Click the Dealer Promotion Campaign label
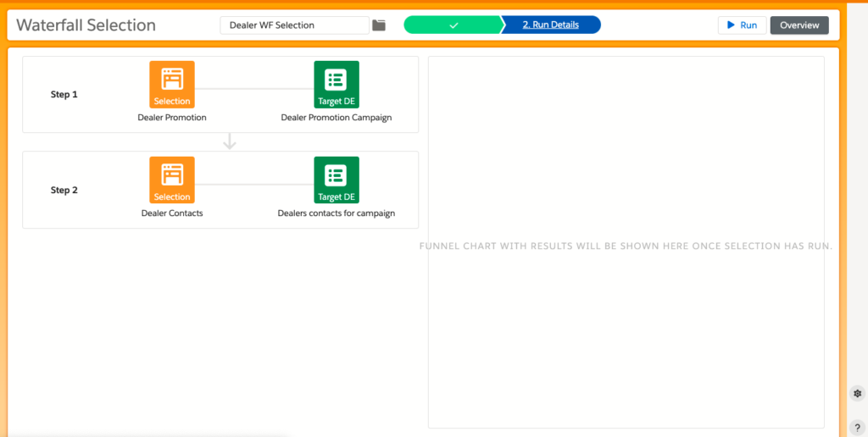868x437 pixels. coord(337,118)
